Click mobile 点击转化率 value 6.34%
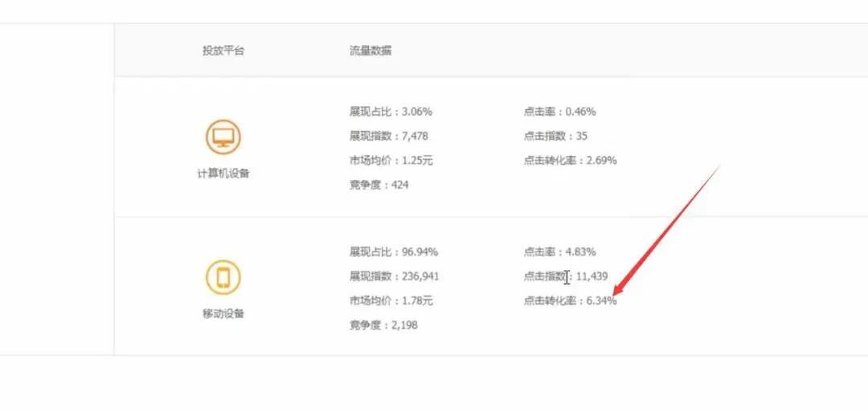Image resolution: width=868 pixels, height=413 pixels. pyautogui.click(x=602, y=301)
